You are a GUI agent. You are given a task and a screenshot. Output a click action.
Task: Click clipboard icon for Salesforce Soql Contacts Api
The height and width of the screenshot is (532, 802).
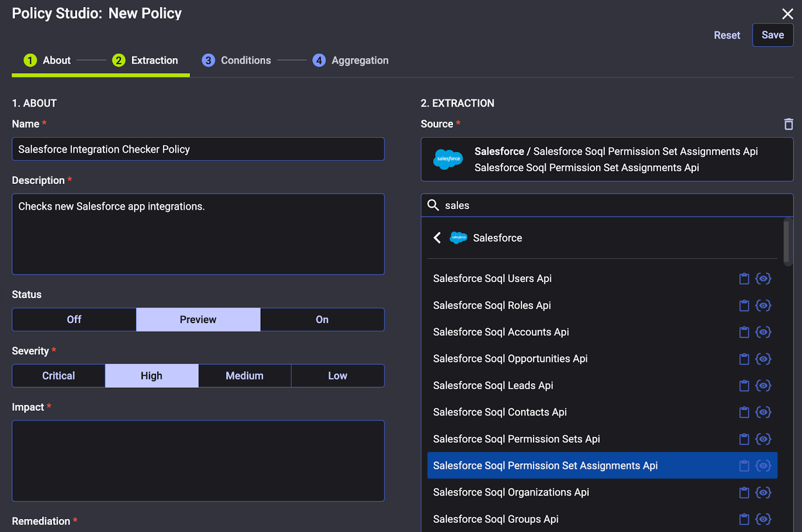pos(744,412)
